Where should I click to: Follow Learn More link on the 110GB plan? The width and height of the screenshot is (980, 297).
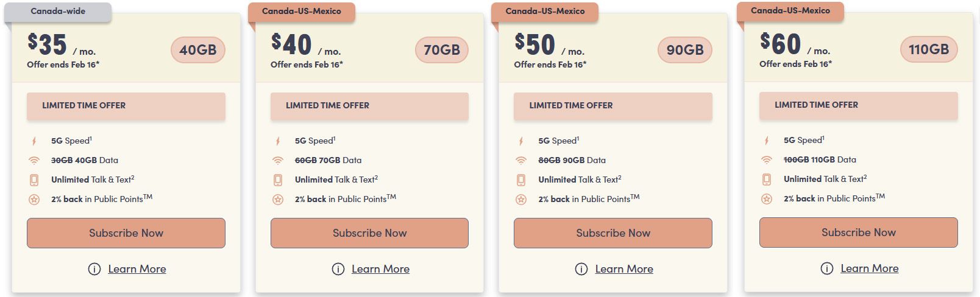coord(869,268)
